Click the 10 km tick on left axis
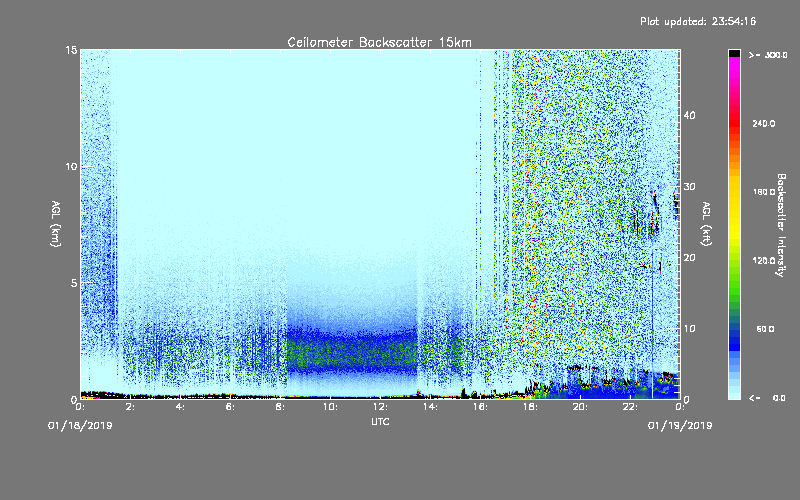 71,167
